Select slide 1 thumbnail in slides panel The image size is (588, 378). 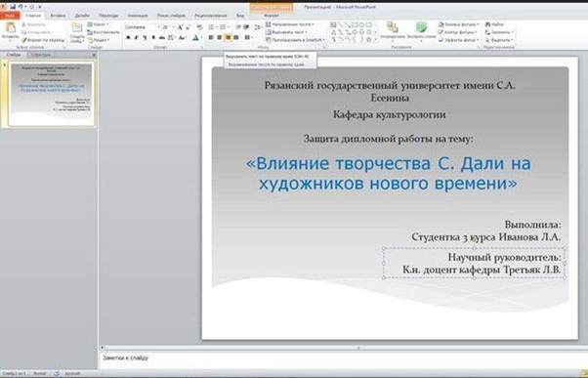52,94
